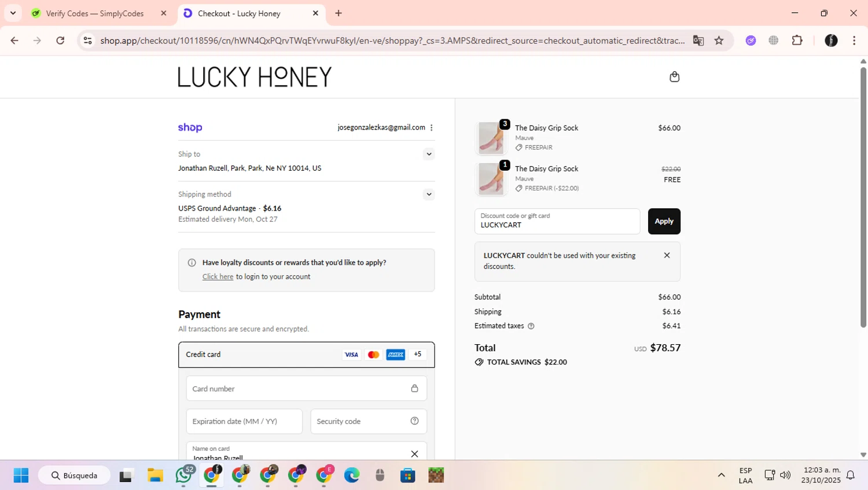This screenshot has width=868, height=490.
Task: Open Microsoft Store from the taskbar
Action: (x=408, y=476)
